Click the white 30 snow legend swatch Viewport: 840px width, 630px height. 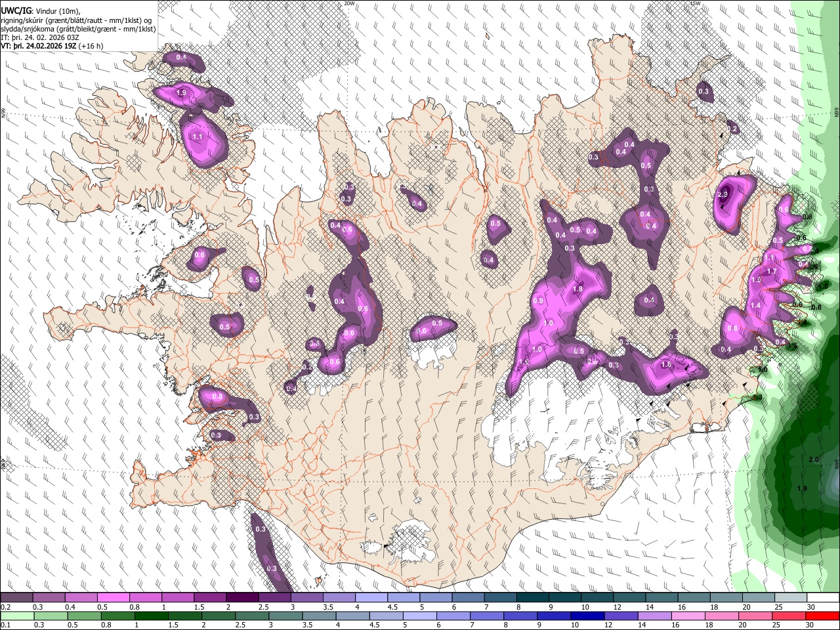click(822, 598)
